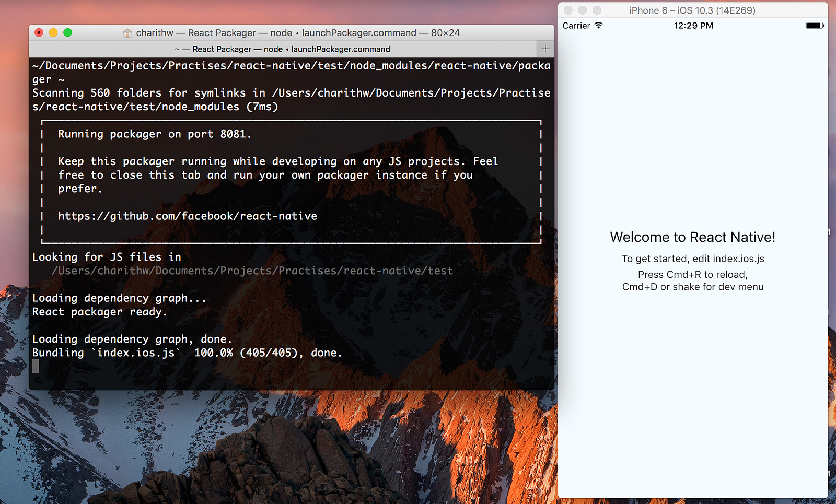This screenshot has height=504, width=836.
Task: Click the 'Loading dependency graph...' line
Action: tap(119, 298)
